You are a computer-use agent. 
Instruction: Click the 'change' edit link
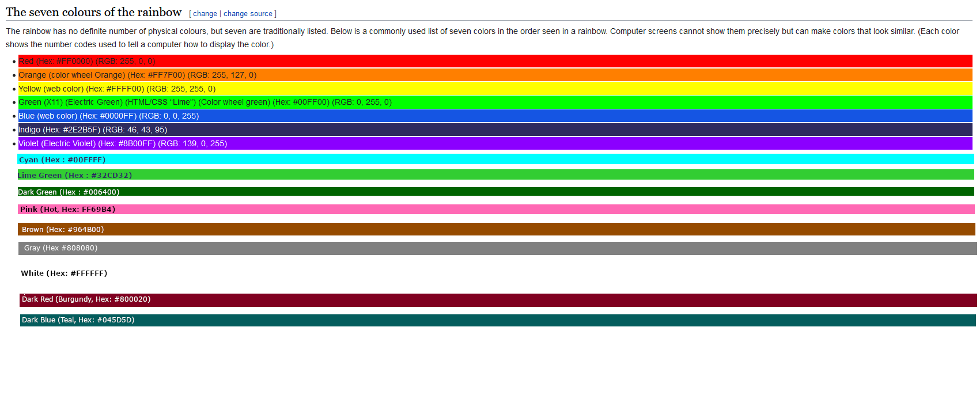point(205,14)
